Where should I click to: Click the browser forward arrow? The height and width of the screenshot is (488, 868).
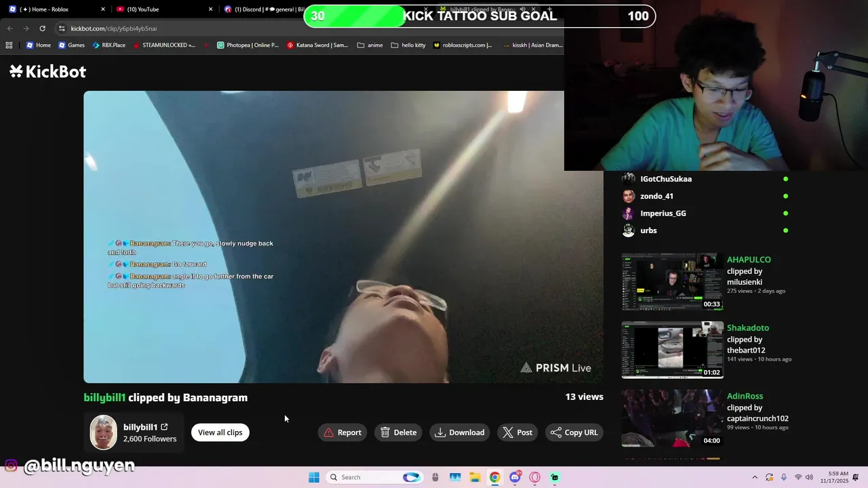(x=26, y=28)
